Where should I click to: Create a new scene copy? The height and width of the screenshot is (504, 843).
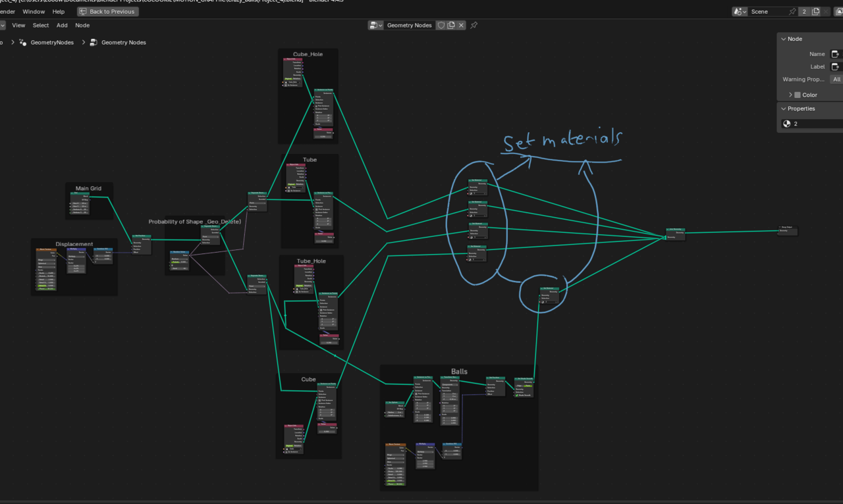coord(815,11)
